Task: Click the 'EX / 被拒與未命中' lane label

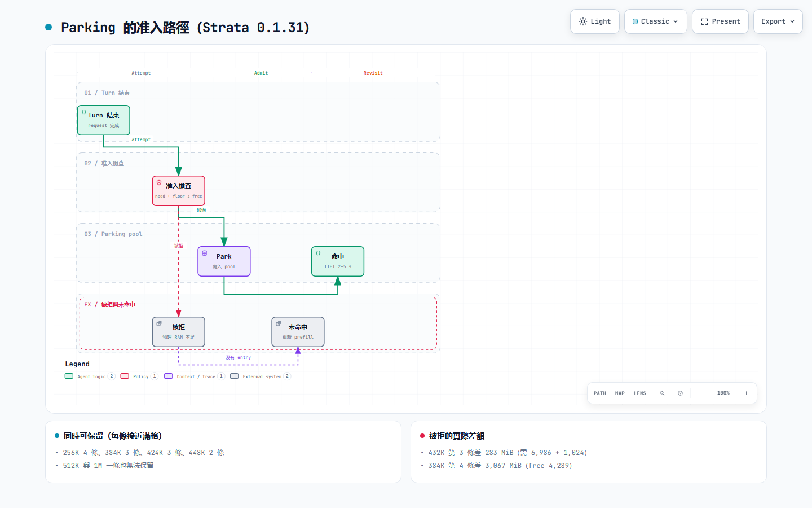Action: [x=110, y=305]
